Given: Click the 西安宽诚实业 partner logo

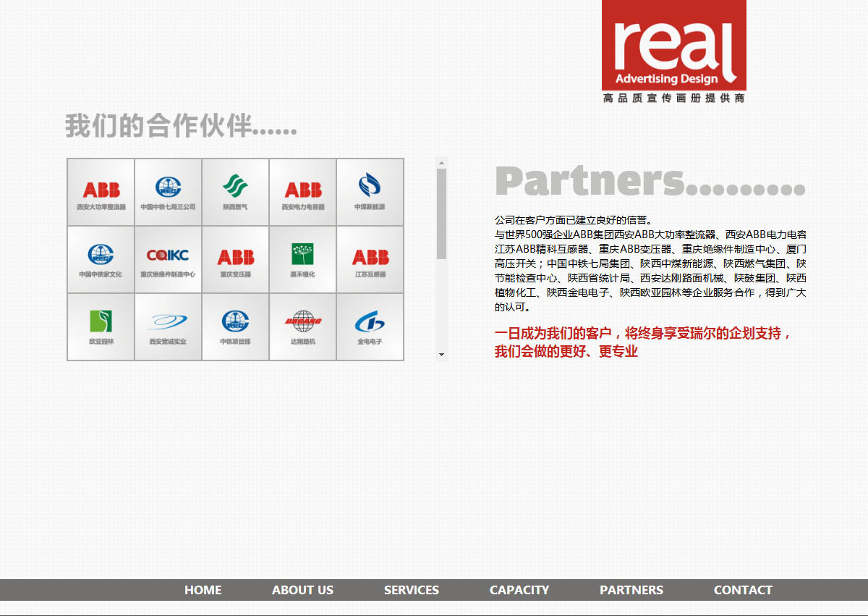Looking at the screenshot, I should pyautogui.click(x=169, y=326).
